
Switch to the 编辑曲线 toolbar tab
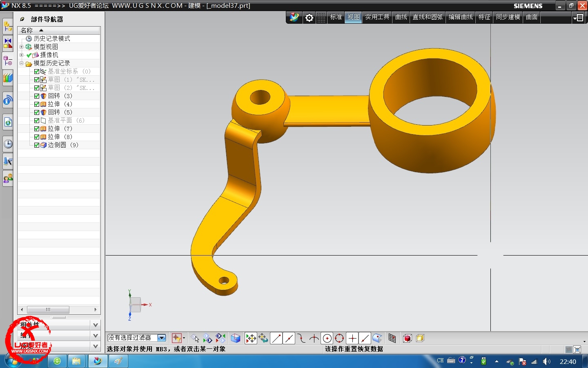(461, 17)
